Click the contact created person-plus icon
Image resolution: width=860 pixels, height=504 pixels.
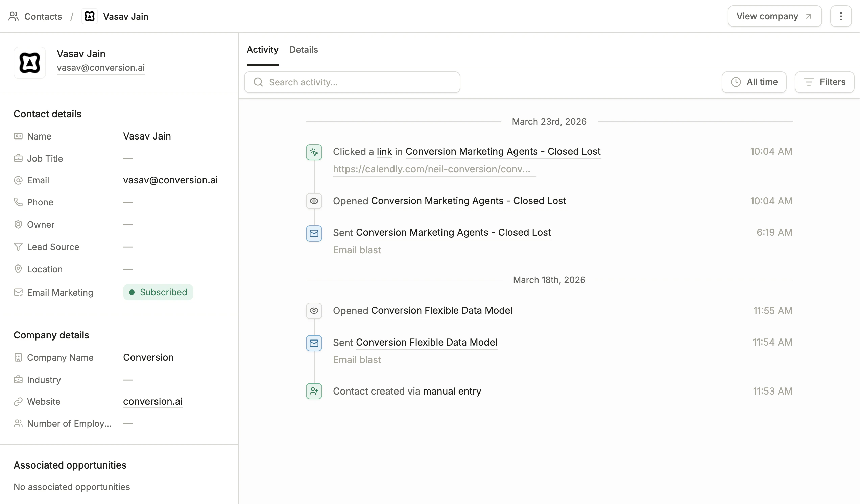point(314,391)
